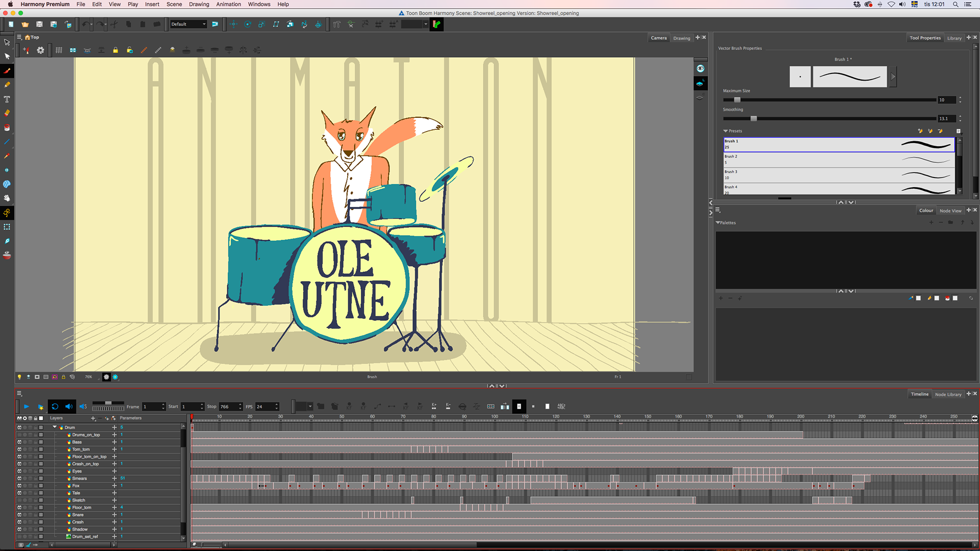Click the timeline Play button

pos(26,406)
